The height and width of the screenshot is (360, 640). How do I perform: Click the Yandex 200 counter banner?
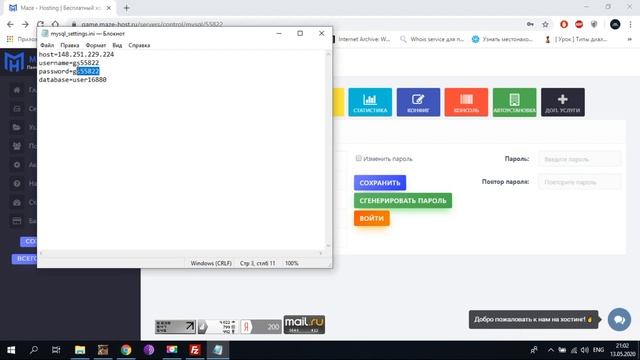pos(261,327)
